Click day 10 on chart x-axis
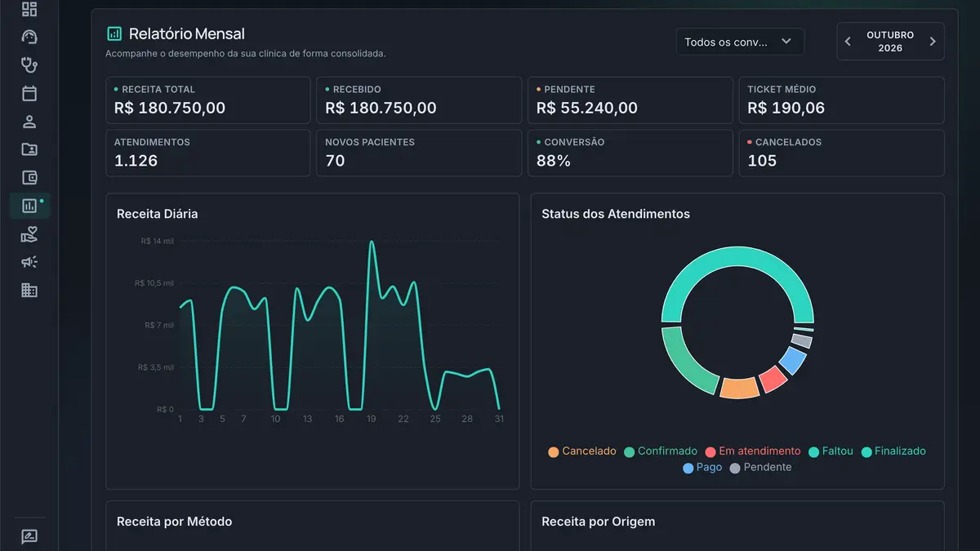This screenshot has height=551, width=980. [x=276, y=419]
